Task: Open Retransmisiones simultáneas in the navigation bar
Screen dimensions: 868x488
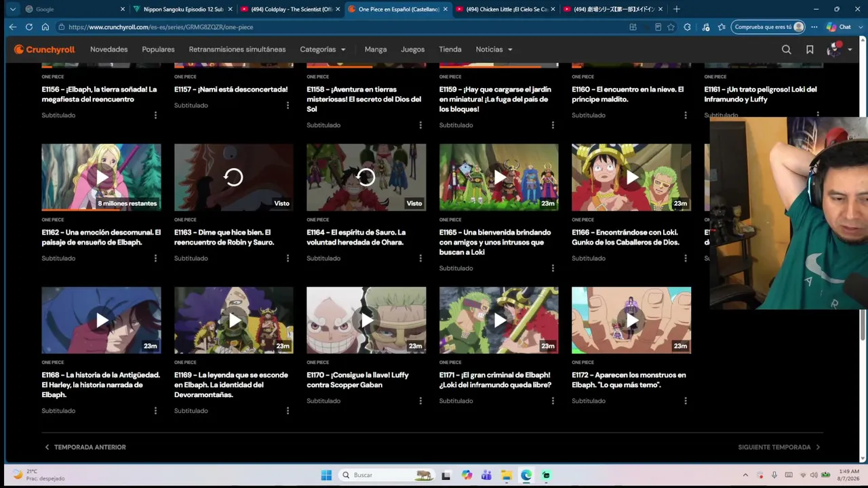Action: 237,49
